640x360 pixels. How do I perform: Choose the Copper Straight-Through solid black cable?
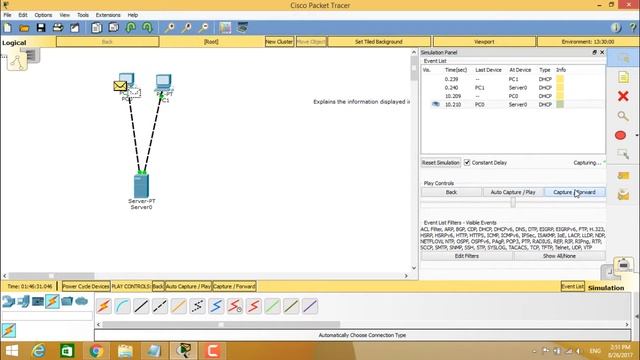[141, 306]
